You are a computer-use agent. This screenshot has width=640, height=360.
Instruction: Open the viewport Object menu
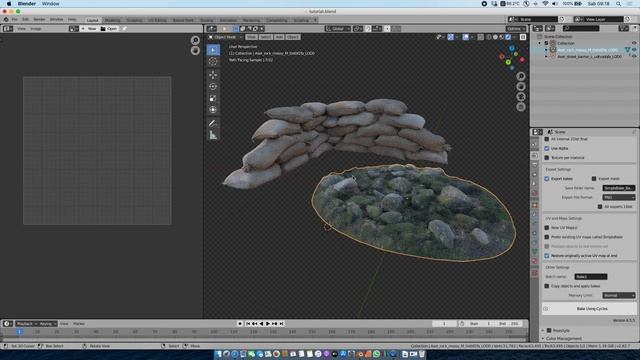click(293, 37)
